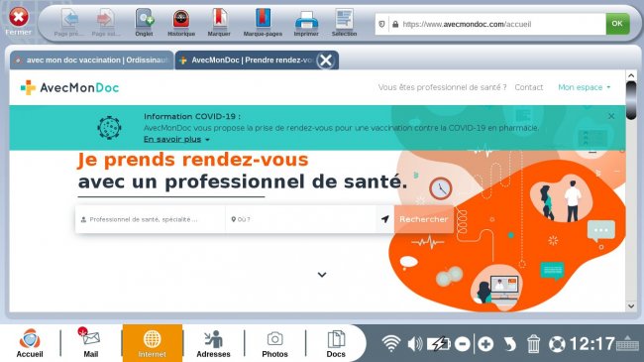This screenshot has height=362, width=644.
Task: Click the down chevron below search
Action: [x=322, y=275]
